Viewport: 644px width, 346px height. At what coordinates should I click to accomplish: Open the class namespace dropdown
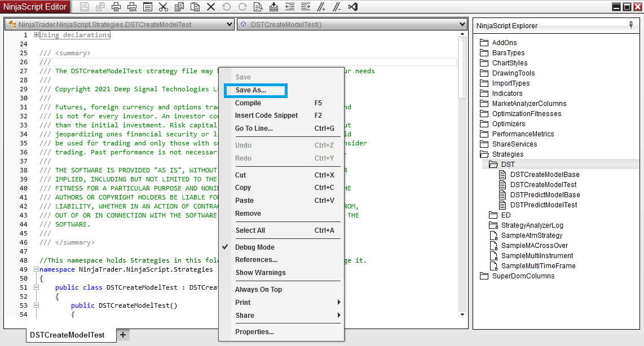229,25
